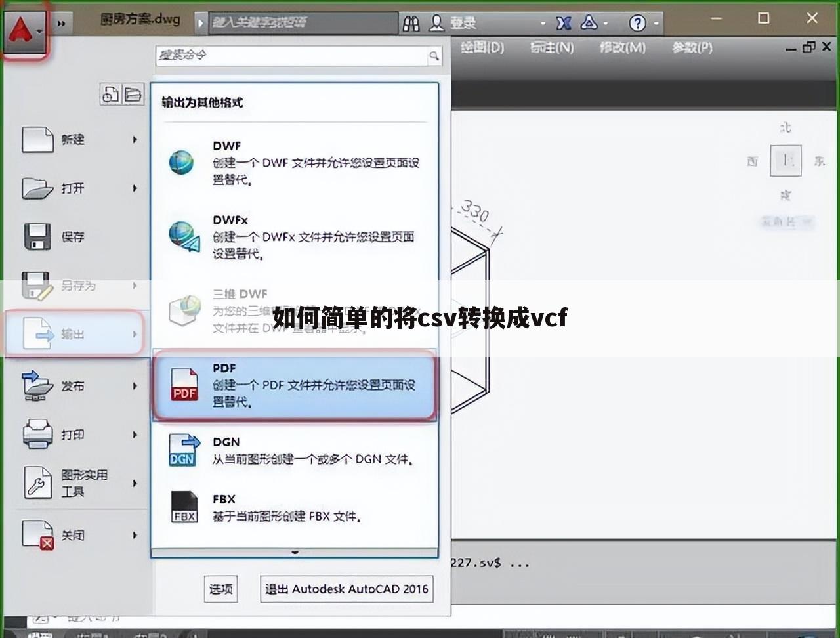
Task: Open the AutoCAD application menu button
Action: coord(26,31)
